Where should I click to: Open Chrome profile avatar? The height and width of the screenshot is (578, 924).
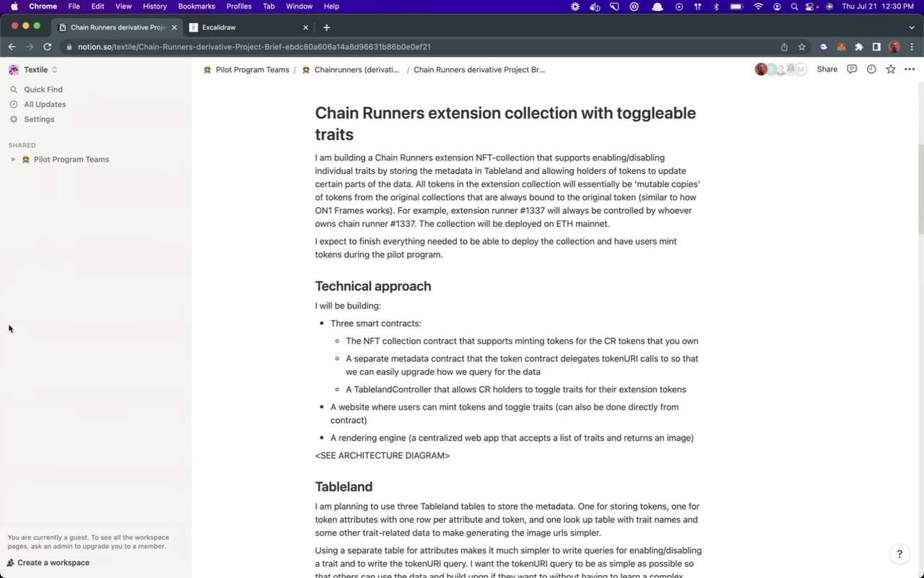894,47
